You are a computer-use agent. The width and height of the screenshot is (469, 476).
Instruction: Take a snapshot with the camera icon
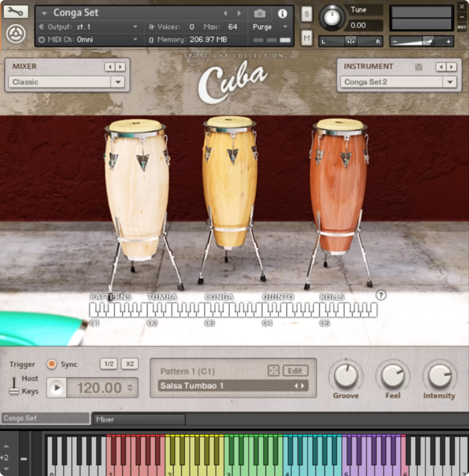(259, 13)
